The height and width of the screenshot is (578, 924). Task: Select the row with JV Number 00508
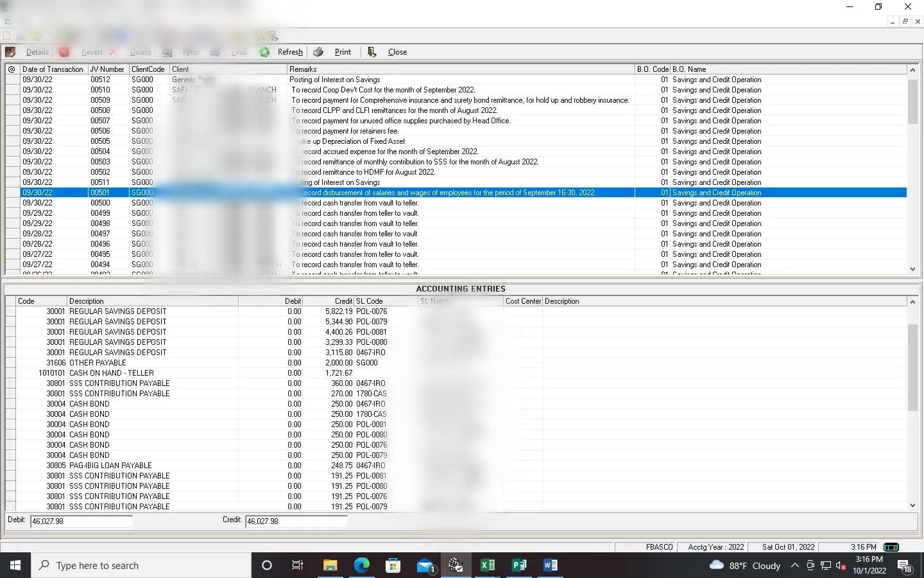pos(456,110)
